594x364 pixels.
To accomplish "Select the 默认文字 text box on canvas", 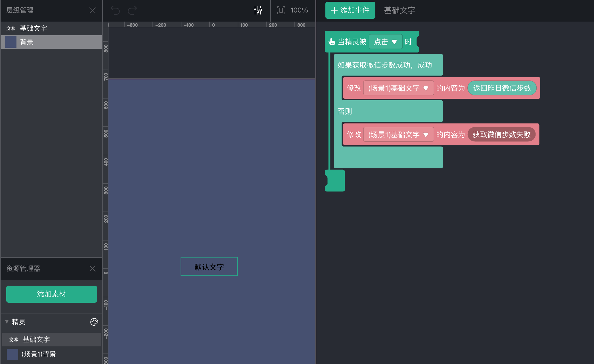I will click(209, 267).
